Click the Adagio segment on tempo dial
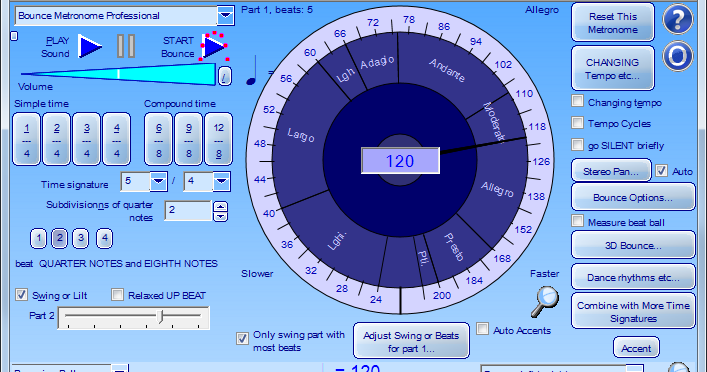Image resolution: width=707 pixels, height=372 pixels. tap(377, 62)
